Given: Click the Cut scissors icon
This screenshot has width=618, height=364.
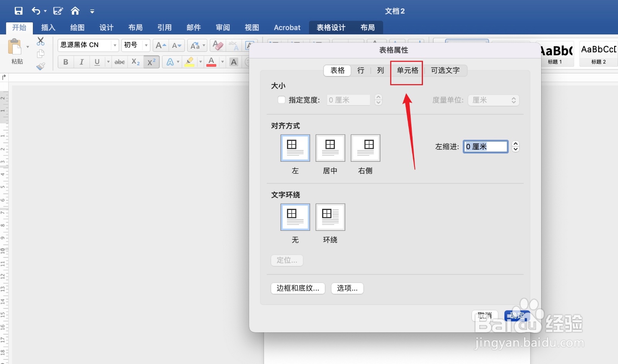Looking at the screenshot, I should pyautogui.click(x=41, y=41).
